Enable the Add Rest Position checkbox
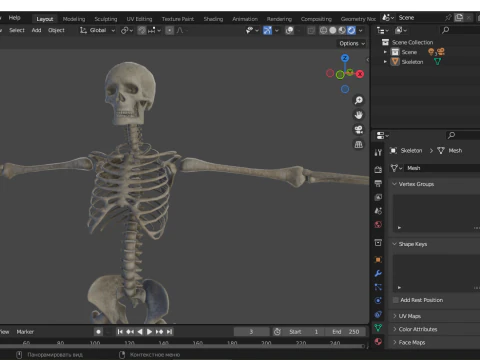The width and height of the screenshot is (480, 360). 396,300
